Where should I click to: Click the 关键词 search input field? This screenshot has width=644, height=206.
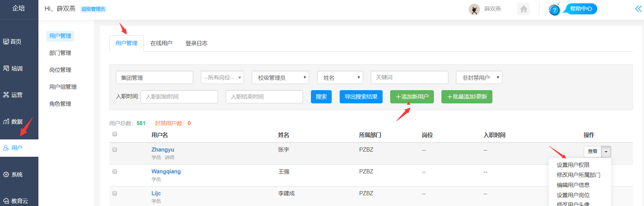(409, 77)
